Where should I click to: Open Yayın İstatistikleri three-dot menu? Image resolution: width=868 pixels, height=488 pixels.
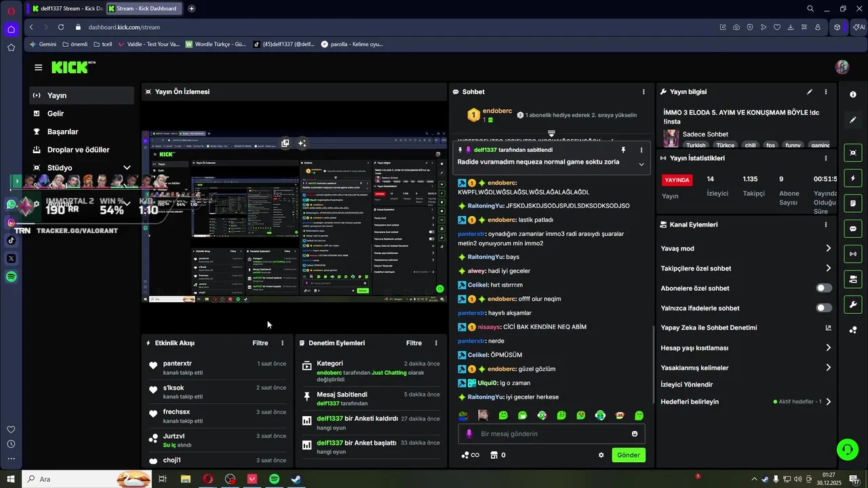(825, 158)
